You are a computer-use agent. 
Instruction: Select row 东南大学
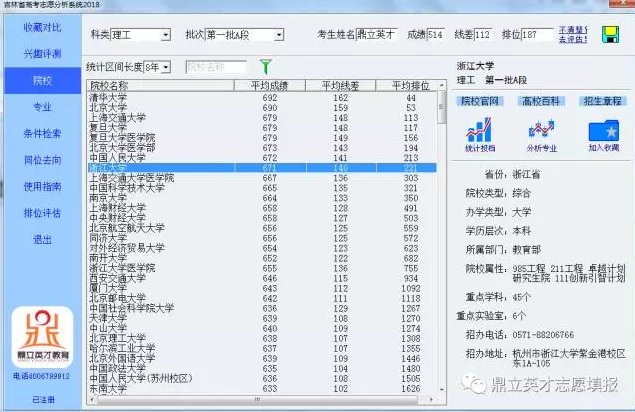[262, 389]
